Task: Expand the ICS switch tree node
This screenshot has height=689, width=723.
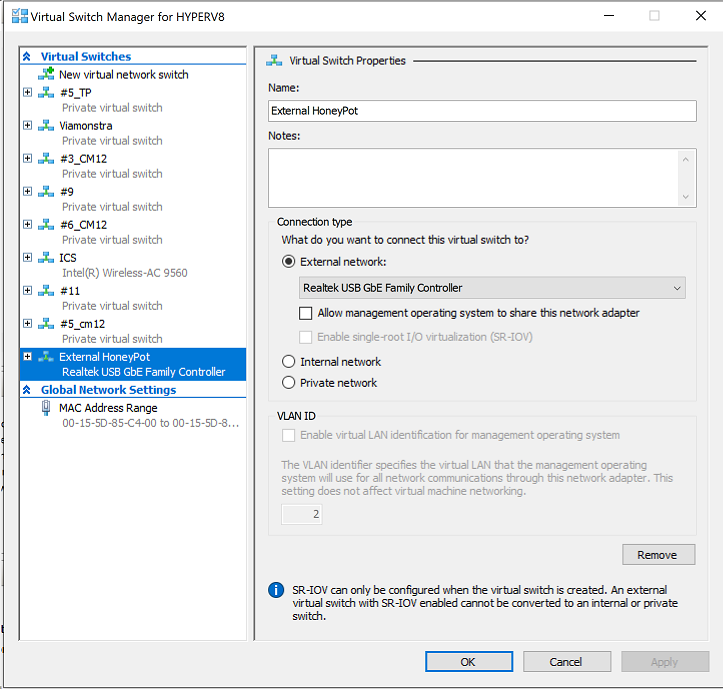Action: point(28,257)
